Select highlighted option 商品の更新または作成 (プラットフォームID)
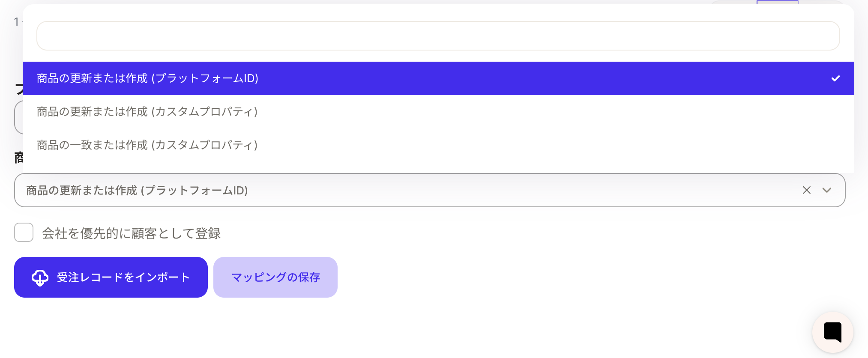Screen dimensions: 868x358 coord(438,78)
